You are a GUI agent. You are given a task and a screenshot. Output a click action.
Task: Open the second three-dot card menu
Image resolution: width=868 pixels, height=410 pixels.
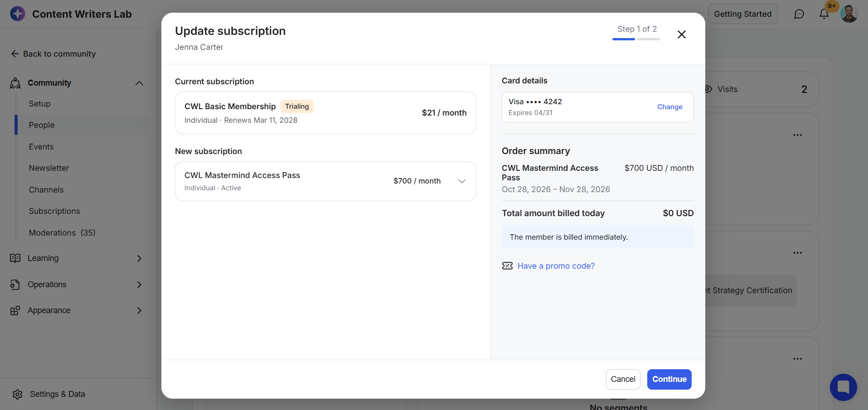tap(797, 253)
